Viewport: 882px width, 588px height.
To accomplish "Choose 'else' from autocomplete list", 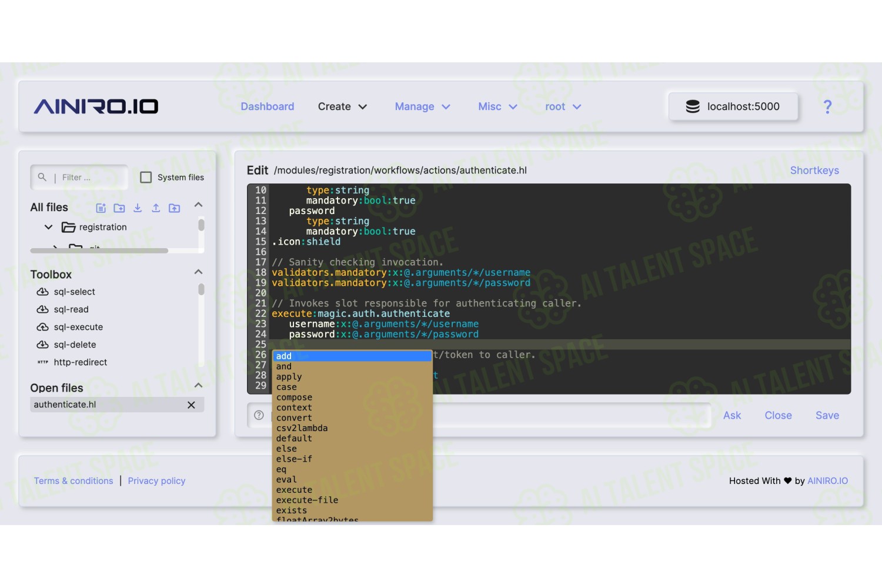I will (x=353, y=449).
